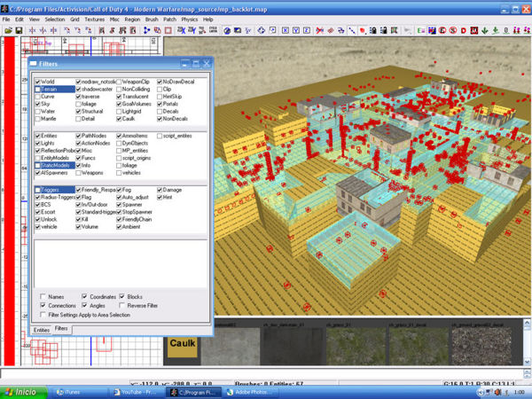The image size is (532, 399).
Task: Select the Caulk texture thumbnail
Action: (183, 343)
